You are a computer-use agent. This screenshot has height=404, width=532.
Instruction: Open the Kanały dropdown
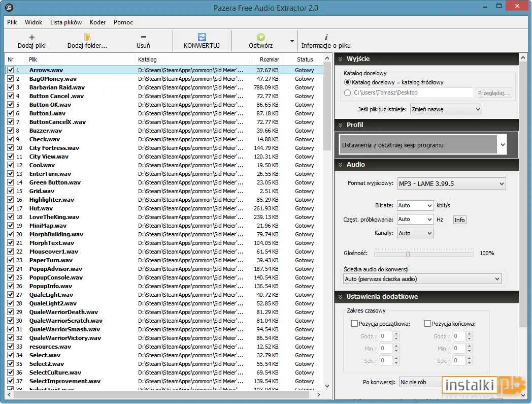415,233
